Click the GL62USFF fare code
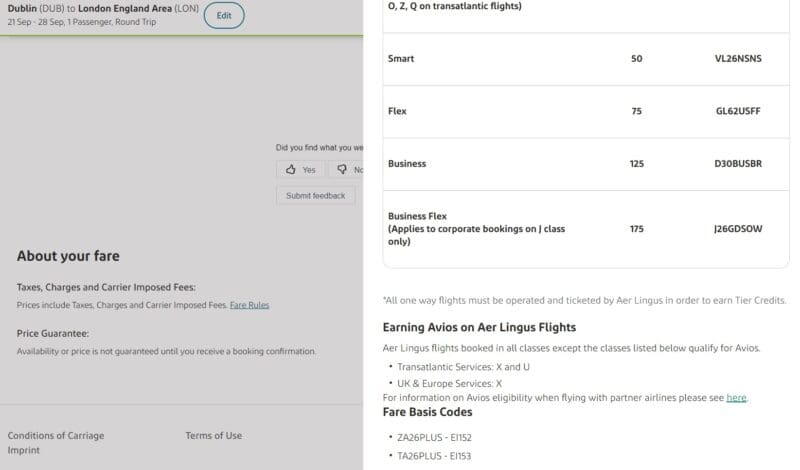800x470 pixels. pyautogui.click(x=738, y=111)
